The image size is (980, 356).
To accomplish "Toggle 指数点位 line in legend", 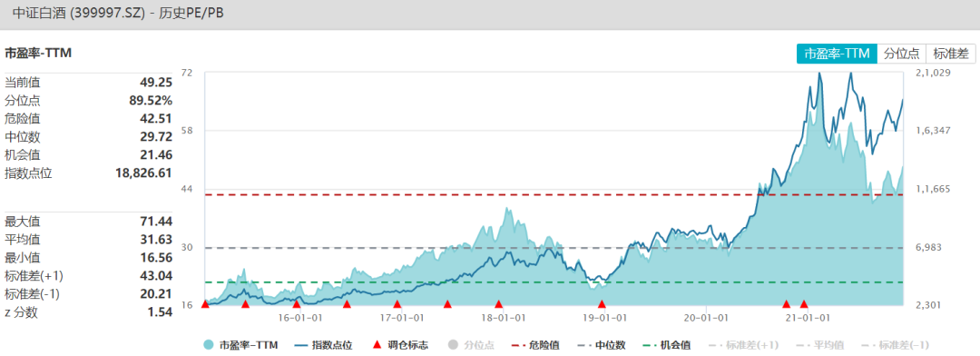I will click(x=322, y=345).
